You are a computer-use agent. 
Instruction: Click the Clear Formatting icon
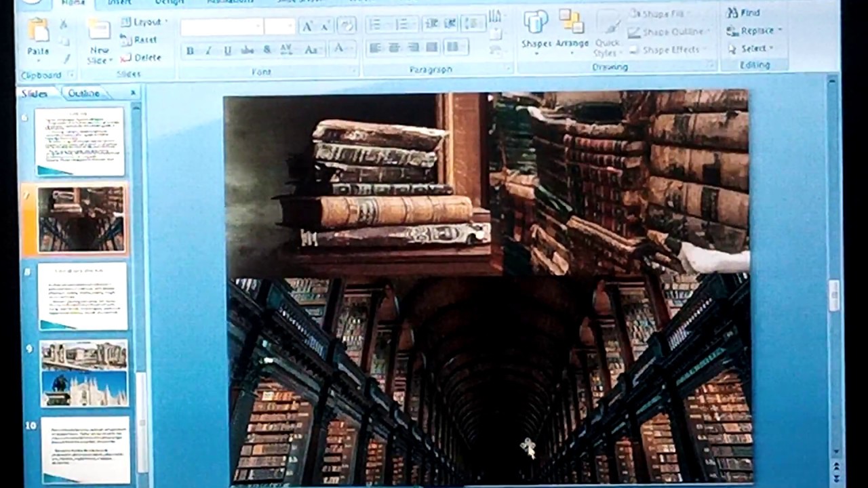point(347,26)
